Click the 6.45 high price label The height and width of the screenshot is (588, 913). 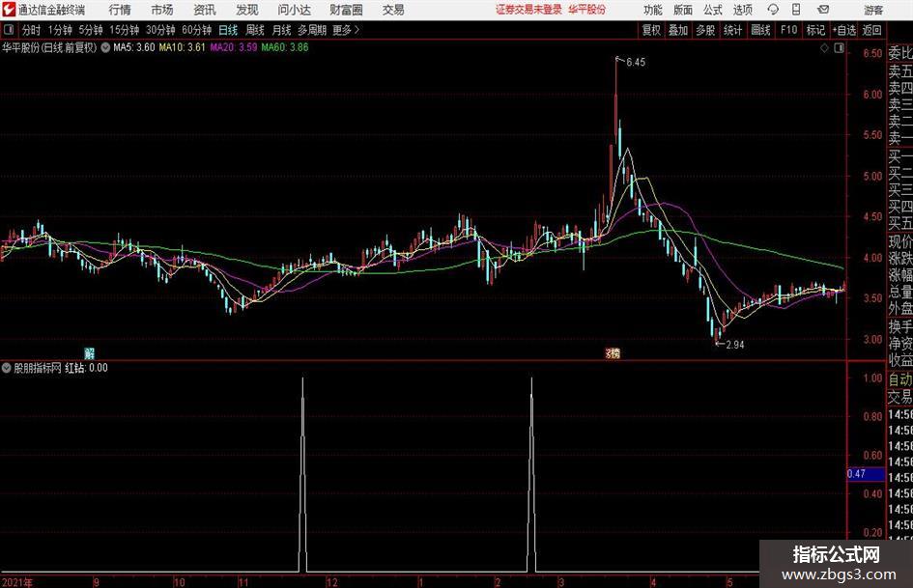point(636,63)
